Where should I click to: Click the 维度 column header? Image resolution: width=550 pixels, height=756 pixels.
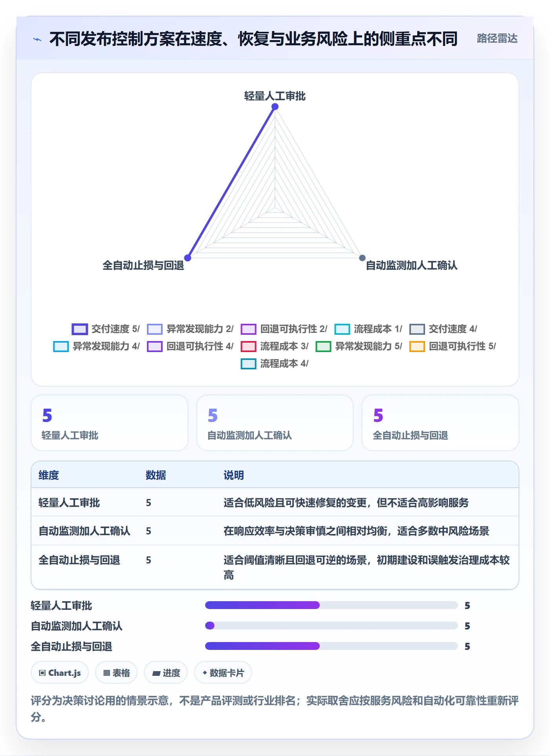click(49, 475)
